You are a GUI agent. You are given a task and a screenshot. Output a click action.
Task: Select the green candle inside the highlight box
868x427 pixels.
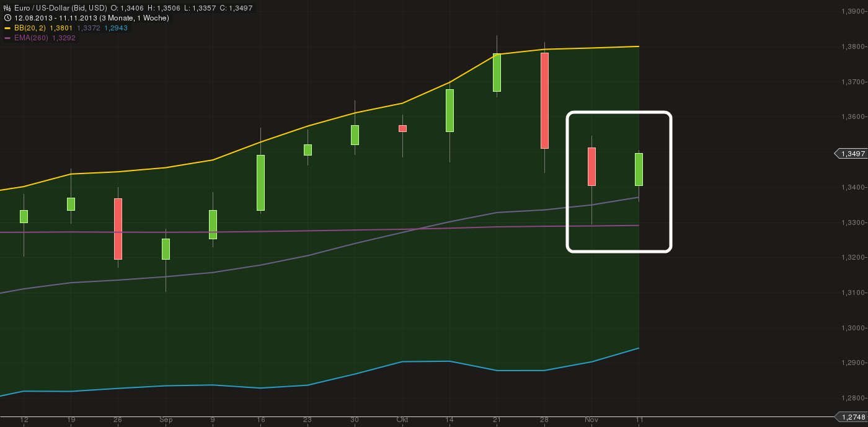click(x=639, y=167)
